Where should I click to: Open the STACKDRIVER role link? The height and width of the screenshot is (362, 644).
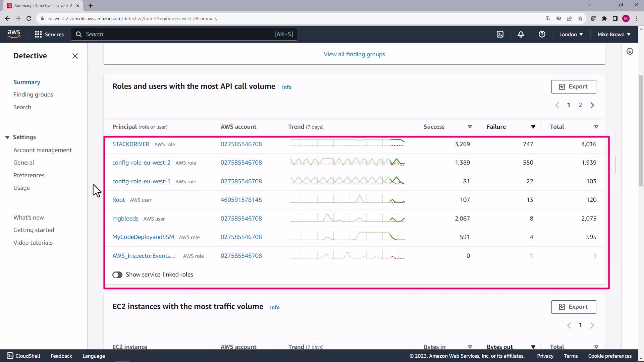point(131,144)
